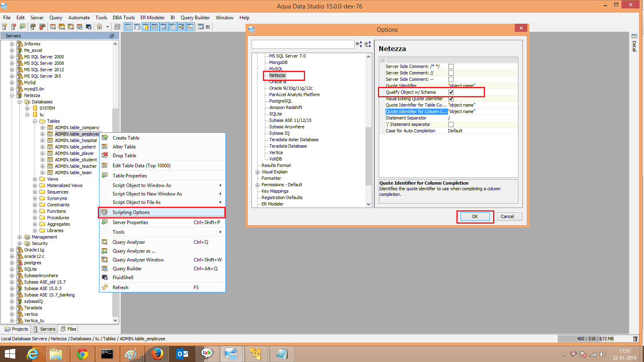Viewport: 644px width, 362px height.
Task: Click the Refresh icon in the context menu
Action: [105, 287]
